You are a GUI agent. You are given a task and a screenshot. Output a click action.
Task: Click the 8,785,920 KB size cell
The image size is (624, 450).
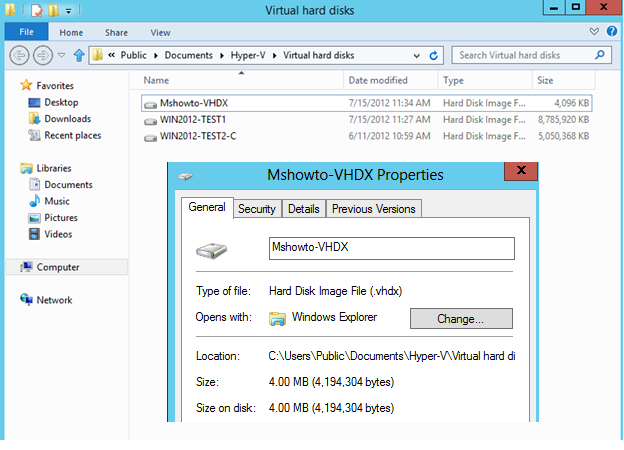(x=563, y=120)
